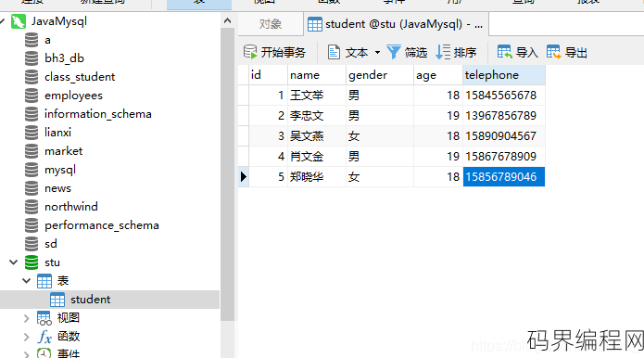The height and width of the screenshot is (358, 644).
Task: Select the a database
Action: (47, 40)
